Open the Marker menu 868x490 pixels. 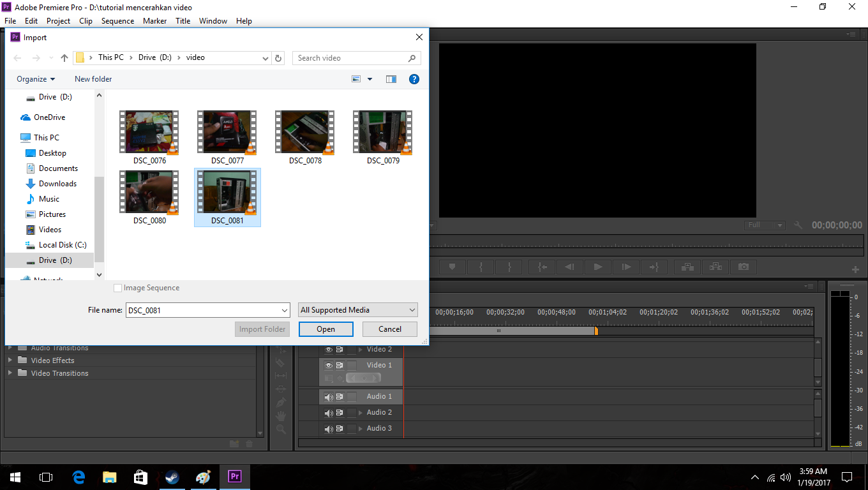[155, 21]
